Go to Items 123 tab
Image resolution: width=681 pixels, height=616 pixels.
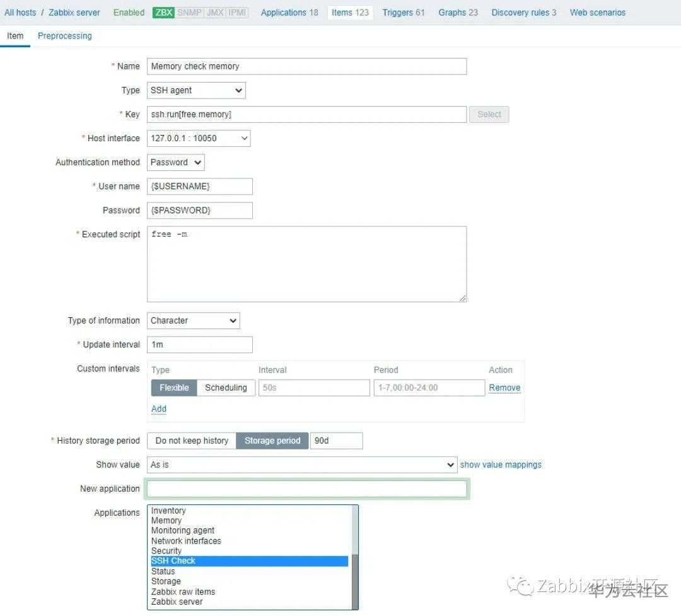tap(350, 13)
